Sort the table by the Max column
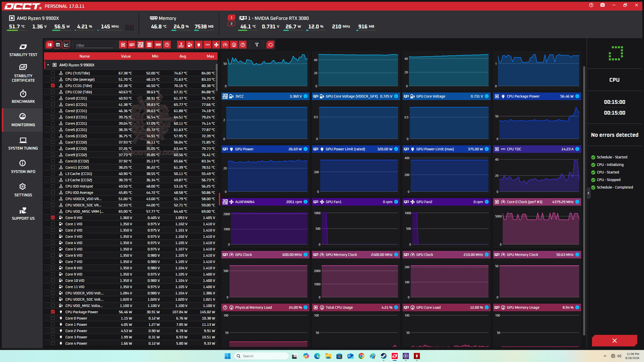The image size is (644, 362). pos(210,56)
